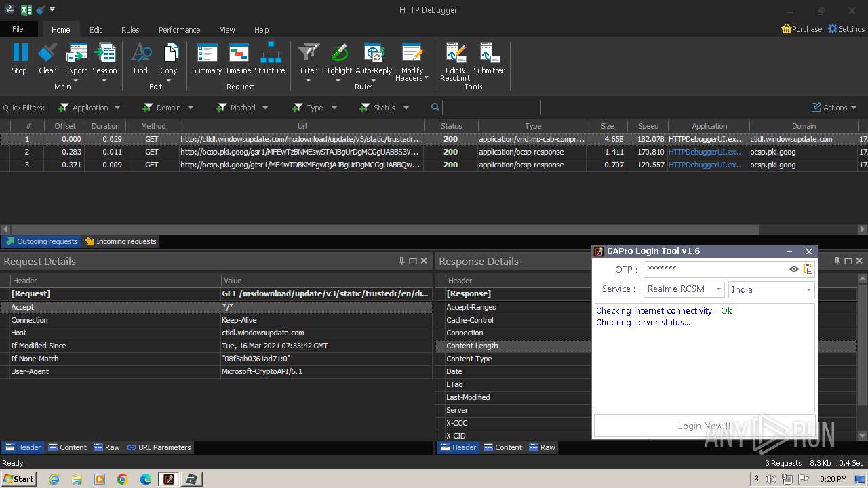Expand the Status quick filter
This screenshot has height=488, width=868.
point(406,108)
